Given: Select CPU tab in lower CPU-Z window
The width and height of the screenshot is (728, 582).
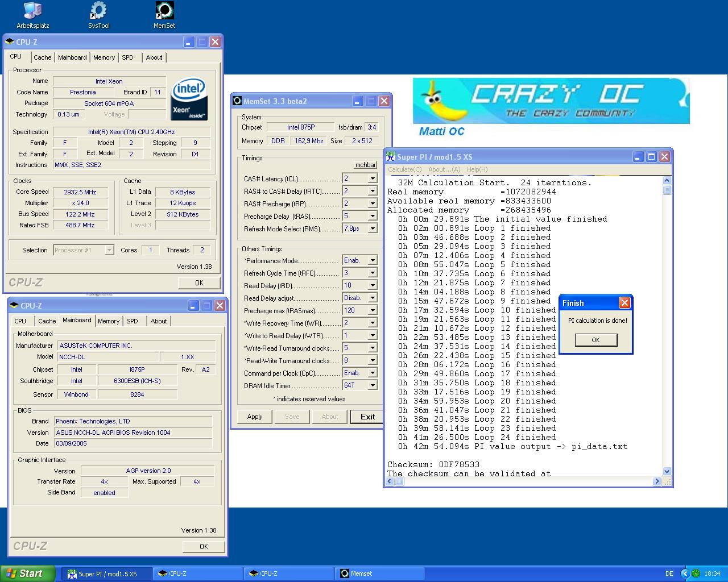Looking at the screenshot, I should 20,321.
